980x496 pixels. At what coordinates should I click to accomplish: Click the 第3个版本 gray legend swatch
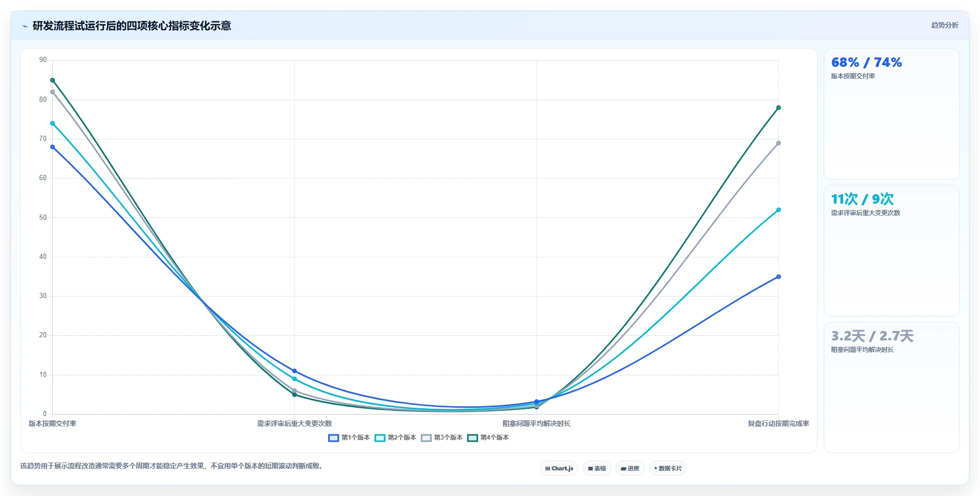point(426,438)
